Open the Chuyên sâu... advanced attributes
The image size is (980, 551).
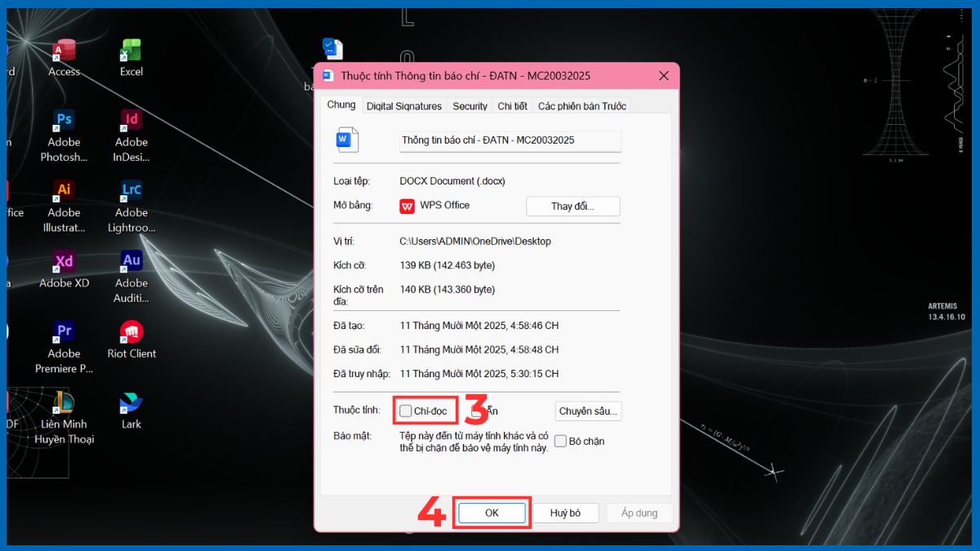tap(588, 411)
